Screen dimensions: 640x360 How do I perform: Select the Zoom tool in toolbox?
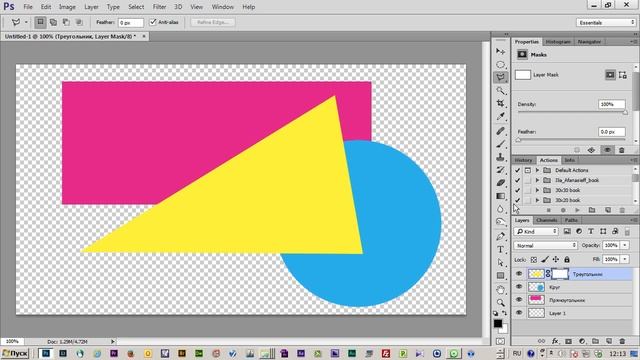click(500, 302)
